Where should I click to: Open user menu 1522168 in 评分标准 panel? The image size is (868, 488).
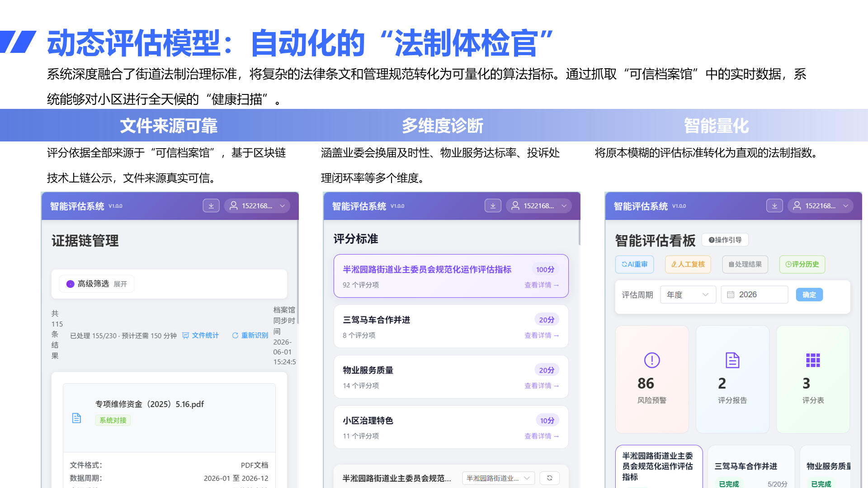click(539, 206)
